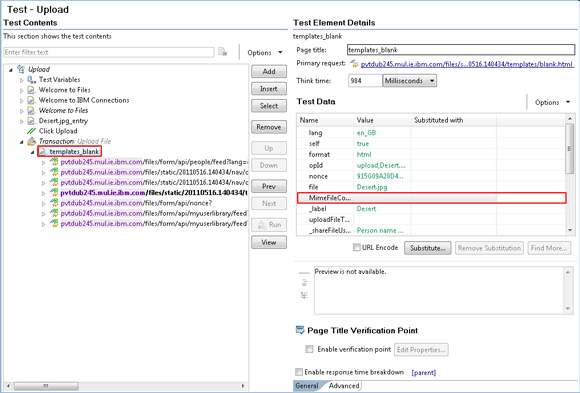Select the Click Upload tree item
The image size is (580, 393).
[x=58, y=131]
